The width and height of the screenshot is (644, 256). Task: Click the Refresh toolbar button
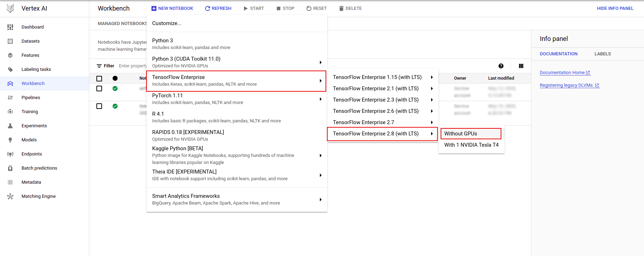(x=218, y=8)
